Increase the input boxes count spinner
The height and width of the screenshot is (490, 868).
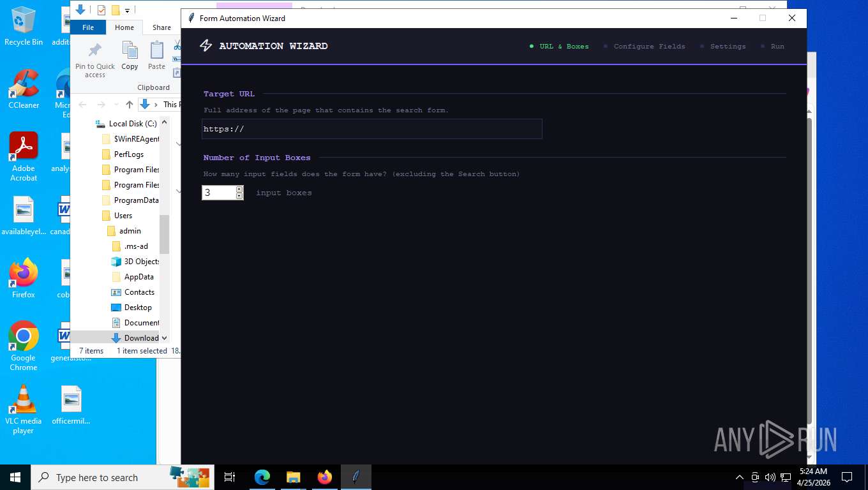point(239,189)
